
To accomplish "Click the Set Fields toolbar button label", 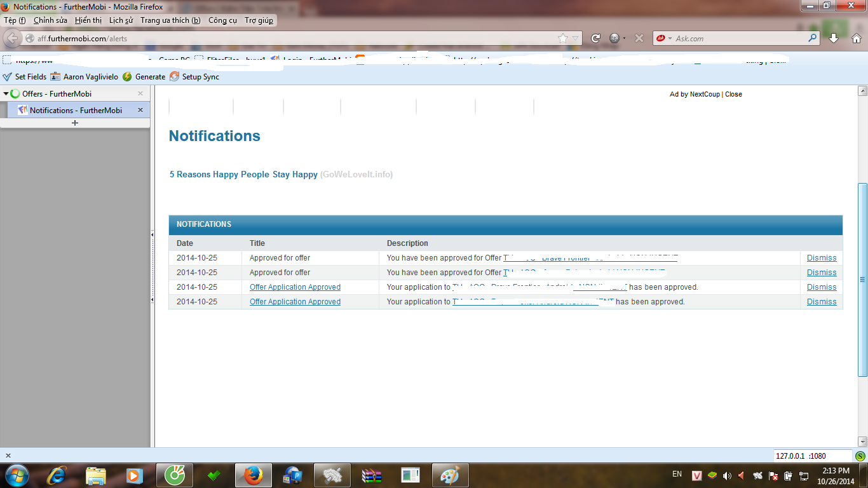I will [x=31, y=77].
